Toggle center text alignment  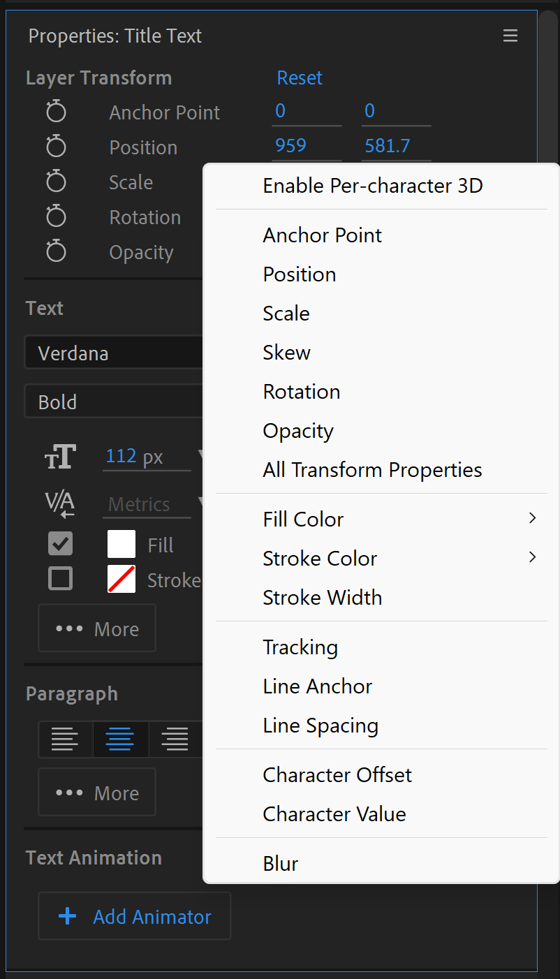(x=120, y=739)
